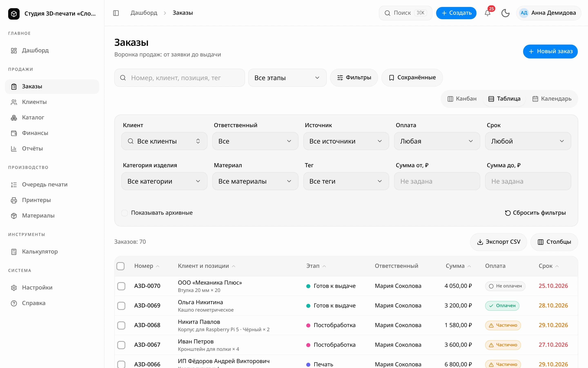Switch to Канбан view

coord(462,99)
